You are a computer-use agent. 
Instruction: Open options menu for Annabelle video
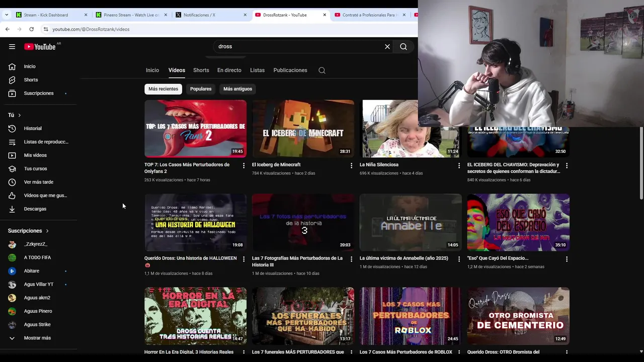tap(459, 259)
